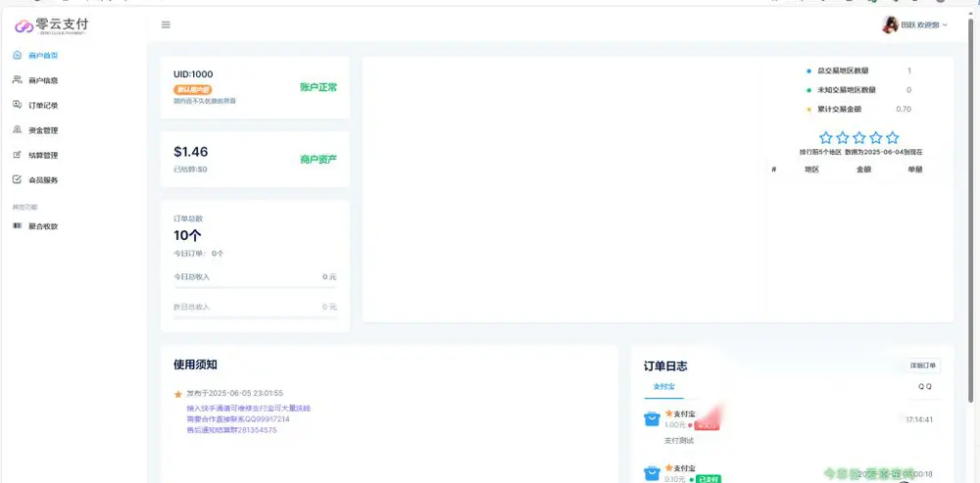Image resolution: width=980 pixels, height=483 pixels.
Task: Click the notice line mentioning group 281354575
Action: pyautogui.click(x=231, y=430)
